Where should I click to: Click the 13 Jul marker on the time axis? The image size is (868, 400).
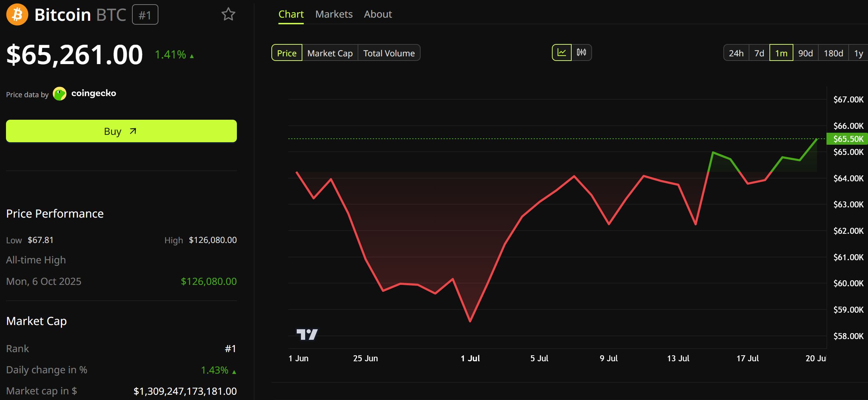[678, 358]
